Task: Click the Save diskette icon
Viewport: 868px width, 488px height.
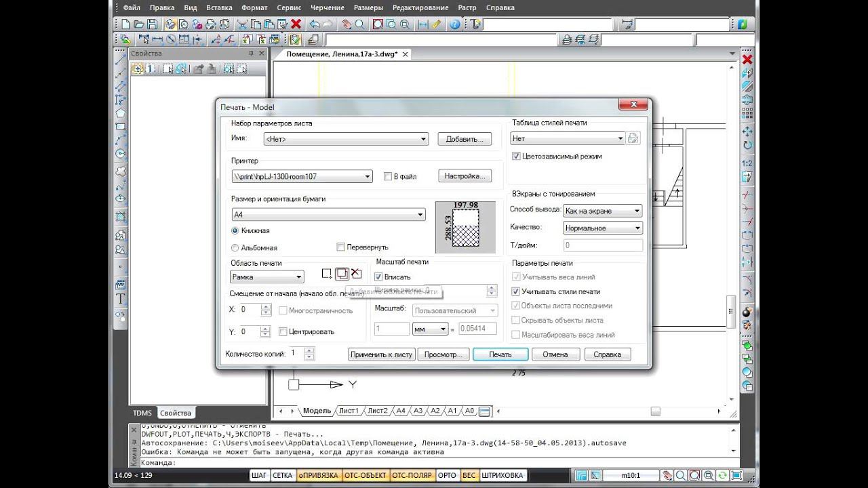Action: point(152,24)
